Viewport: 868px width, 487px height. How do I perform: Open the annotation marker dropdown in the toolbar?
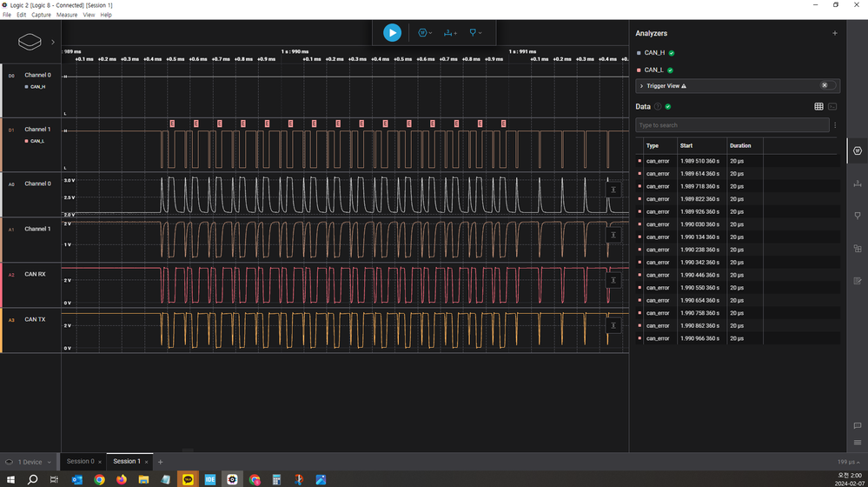point(475,33)
